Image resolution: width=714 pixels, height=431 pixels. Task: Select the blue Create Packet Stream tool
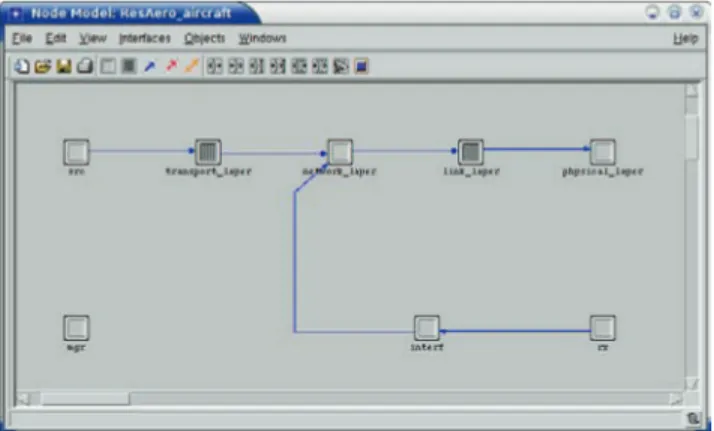[x=150, y=66]
